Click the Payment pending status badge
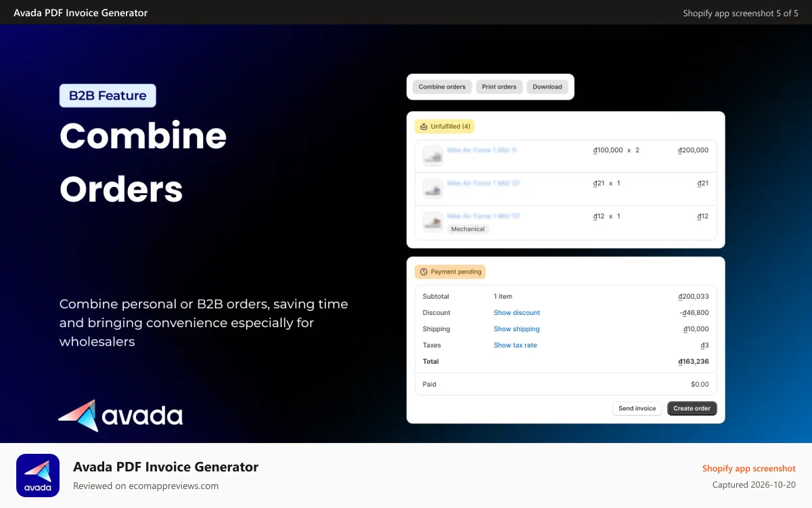Screen dimensions: 812x508 tap(450, 272)
